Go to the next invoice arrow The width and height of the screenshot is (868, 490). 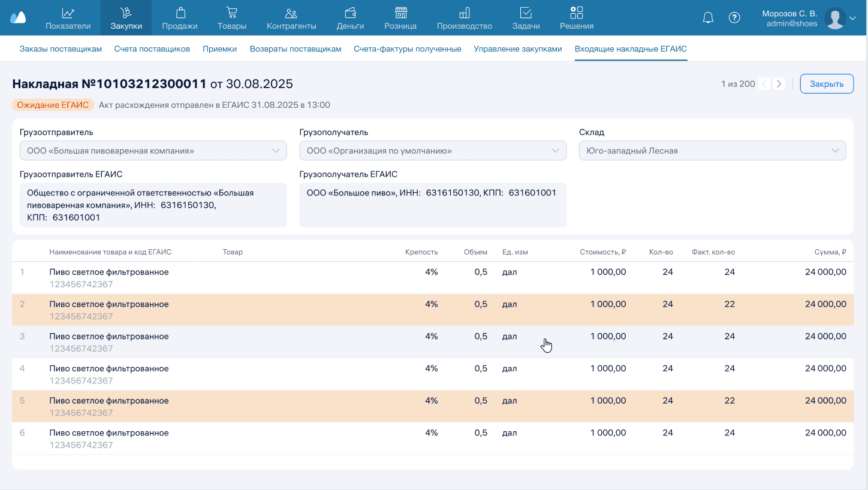point(779,84)
